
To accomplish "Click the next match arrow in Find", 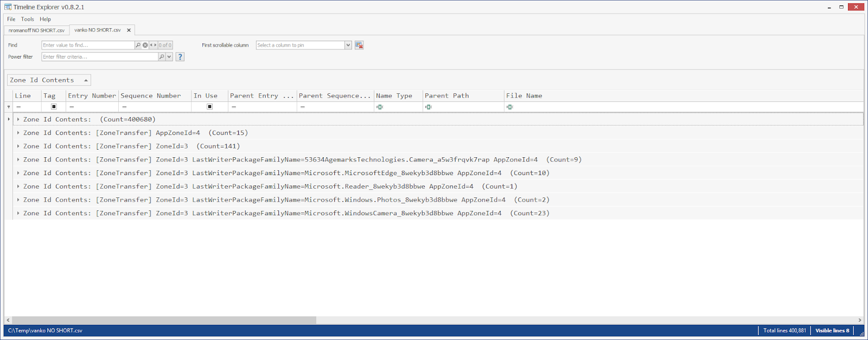I will [x=155, y=45].
